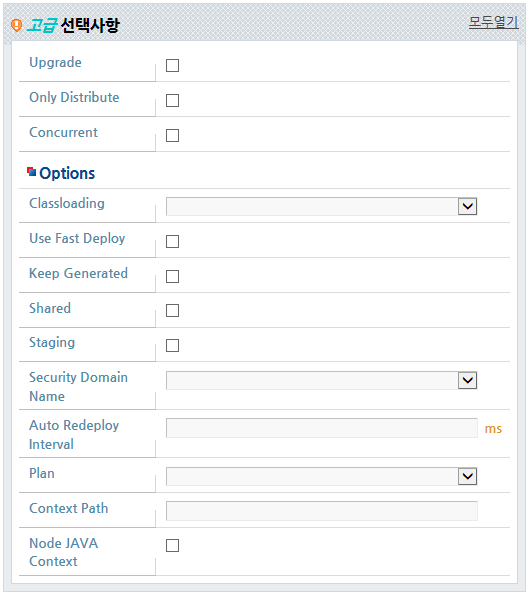Click the Context Path label
The image size is (529, 595).
(69, 508)
